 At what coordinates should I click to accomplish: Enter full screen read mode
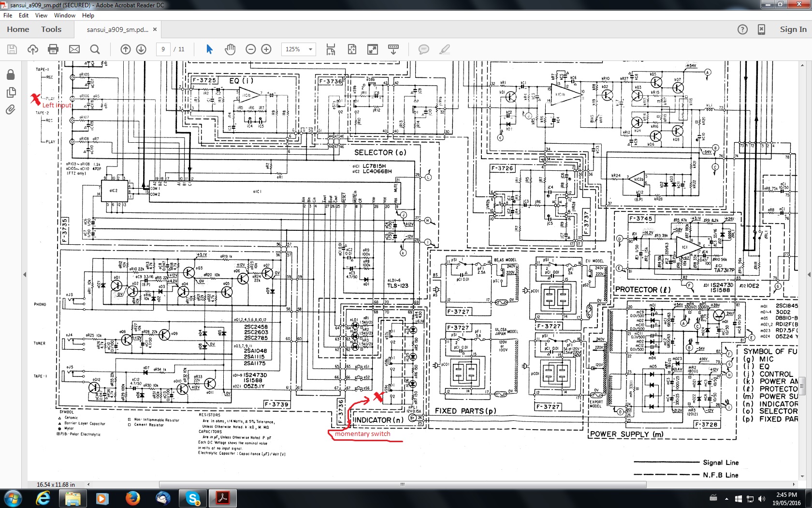pyautogui.click(x=373, y=49)
